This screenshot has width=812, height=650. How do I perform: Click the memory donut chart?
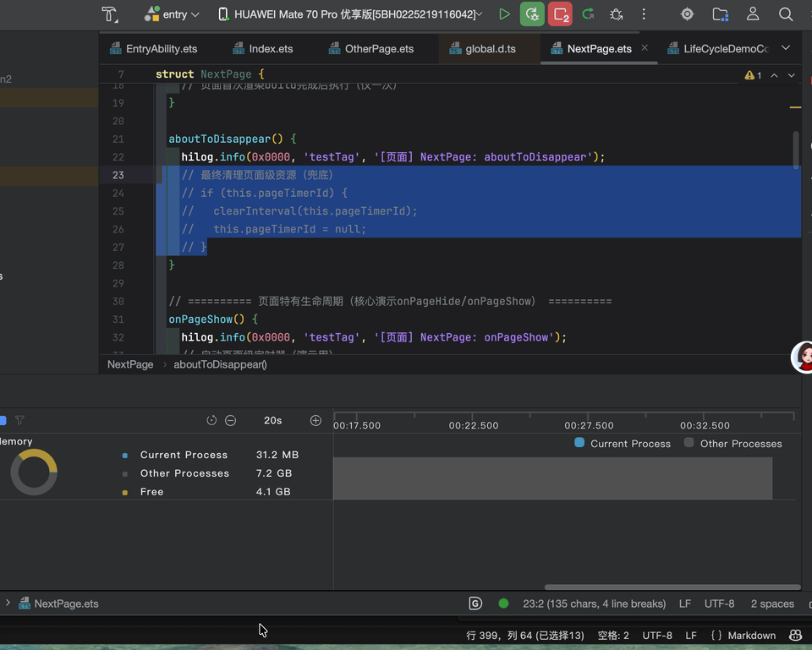coord(34,472)
